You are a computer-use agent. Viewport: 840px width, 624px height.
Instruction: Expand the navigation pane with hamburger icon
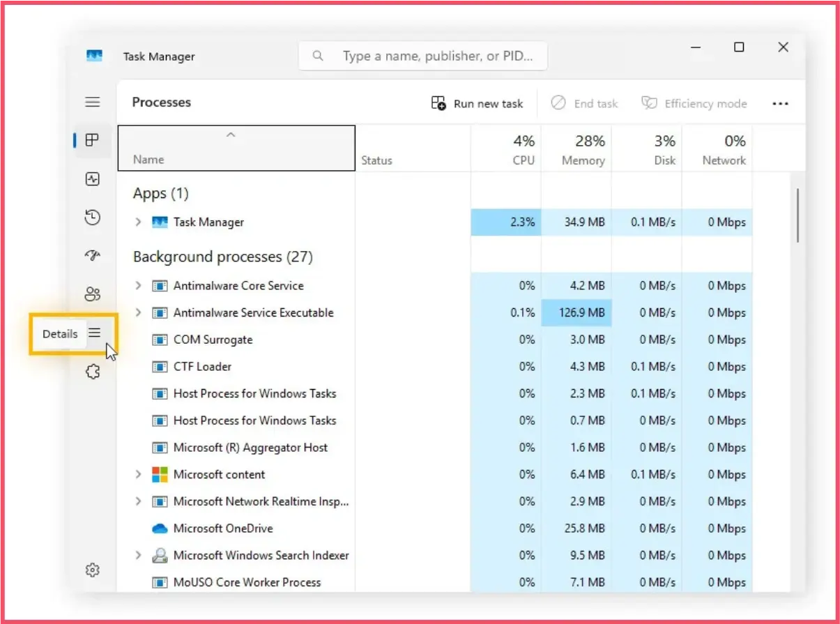[x=92, y=102]
